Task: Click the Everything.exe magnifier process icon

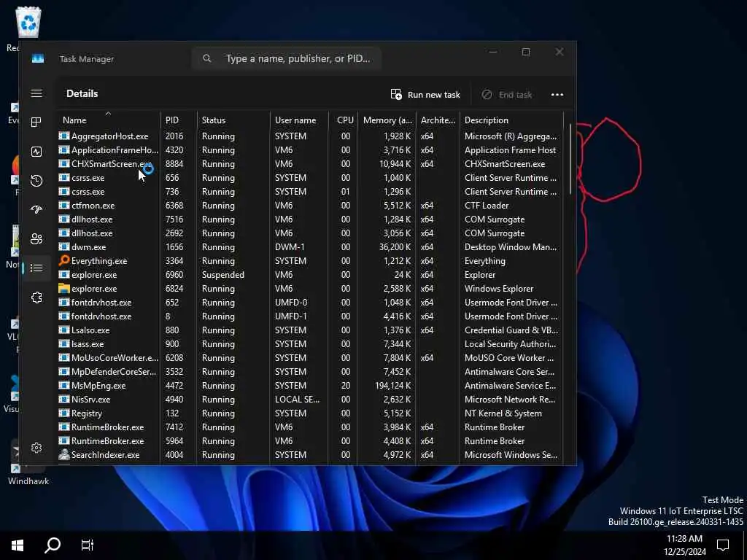Action: click(x=64, y=260)
